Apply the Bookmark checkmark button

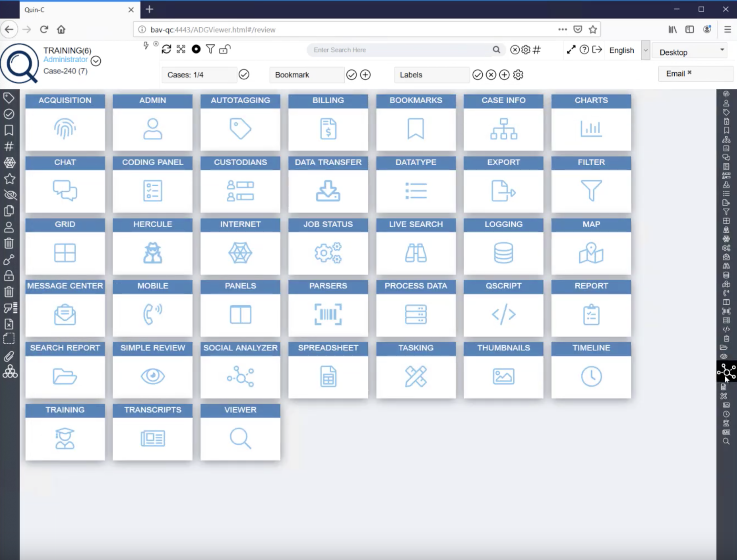pyautogui.click(x=351, y=74)
